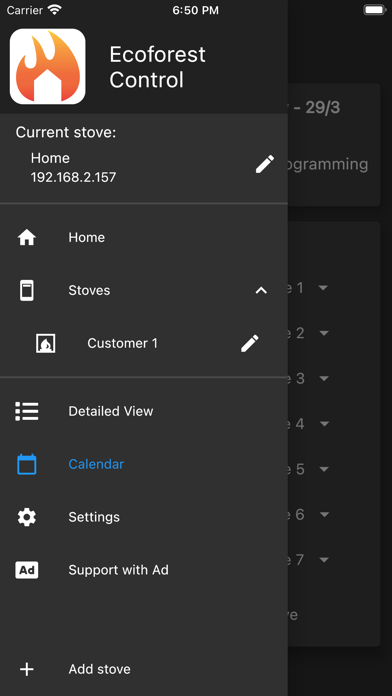Screen dimensions: 392x696
Task: Select Support with Ad
Action: [144, 570]
